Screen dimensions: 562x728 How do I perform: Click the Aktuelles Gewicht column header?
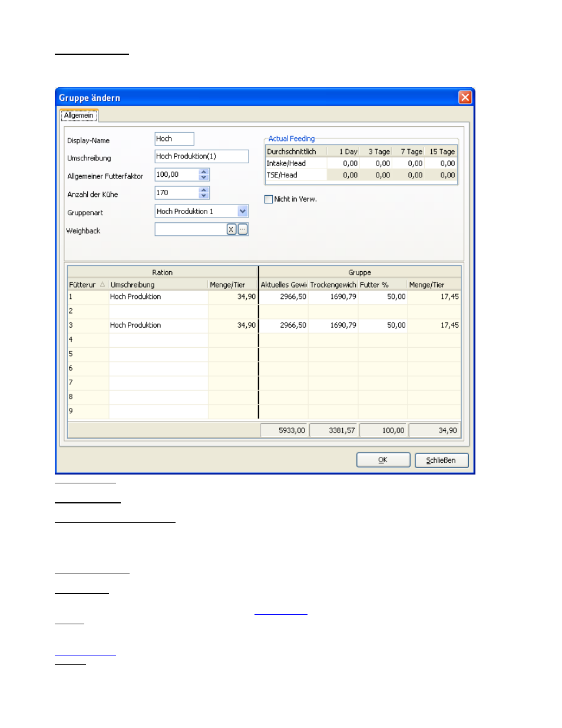coord(283,285)
